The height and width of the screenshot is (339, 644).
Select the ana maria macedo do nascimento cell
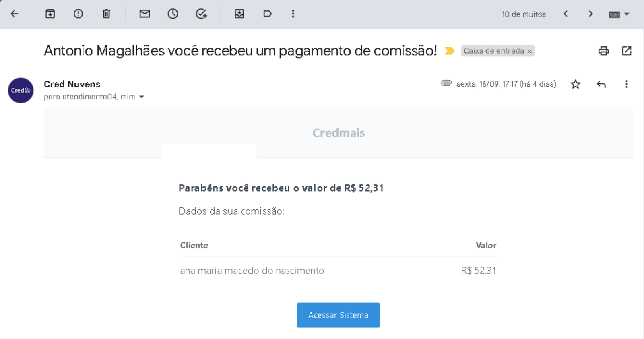[252, 271]
